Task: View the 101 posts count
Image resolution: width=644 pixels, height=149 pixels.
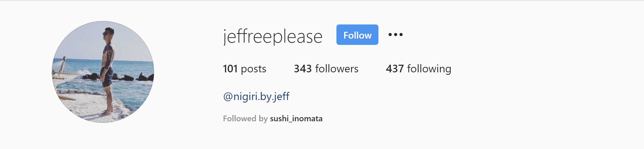Action: 245,69
